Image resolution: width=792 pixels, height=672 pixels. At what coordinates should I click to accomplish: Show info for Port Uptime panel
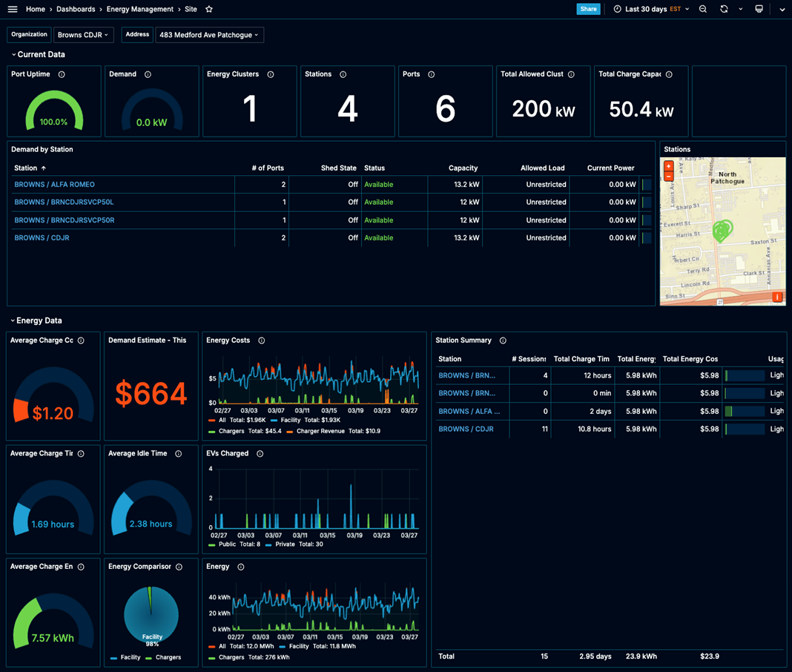tap(62, 74)
